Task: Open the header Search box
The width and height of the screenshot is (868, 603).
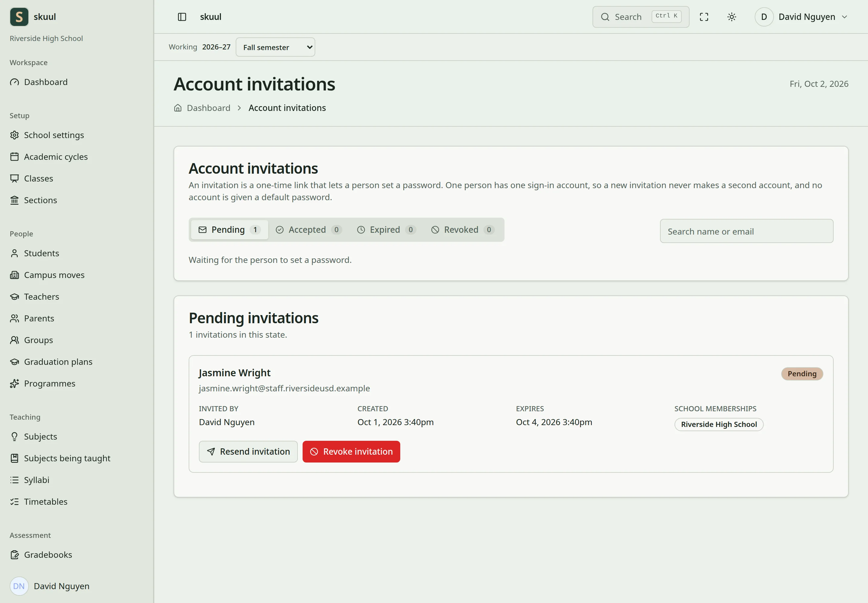Action: tap(641, 17)
